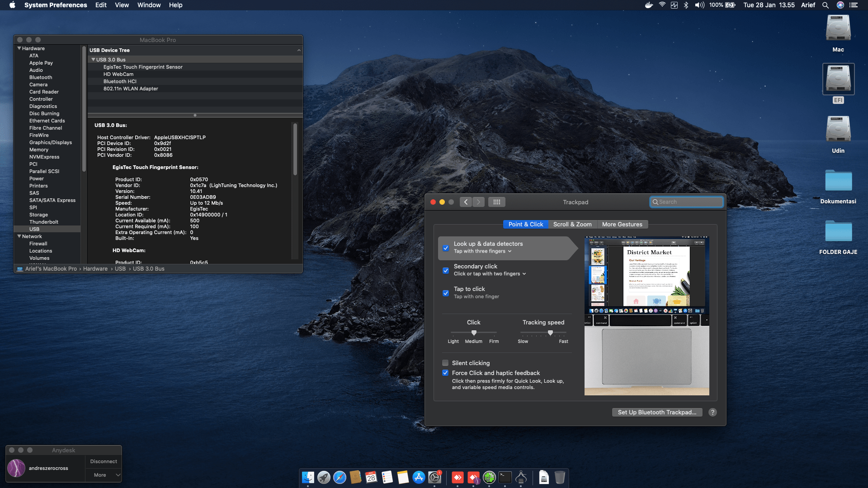Viewport: 868px width, 488px height.
Task: Collapse Hardware section in sidebar
Action: pos(19,48)
